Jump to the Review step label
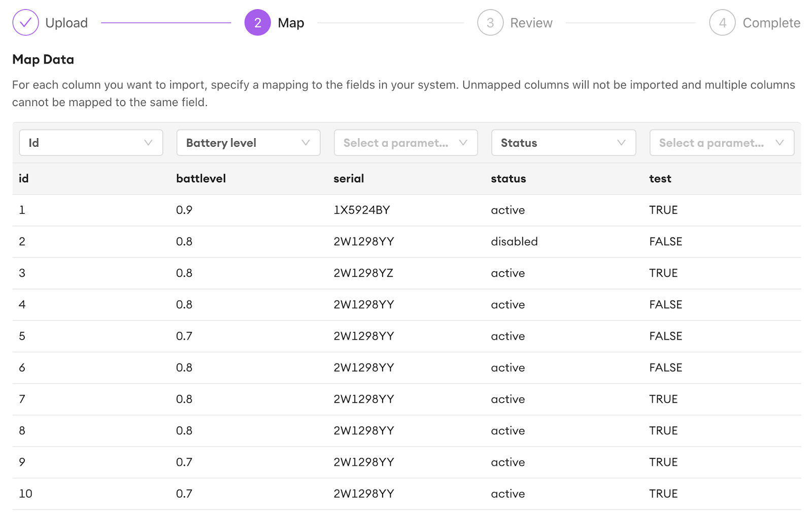 (x=531, y=23)
